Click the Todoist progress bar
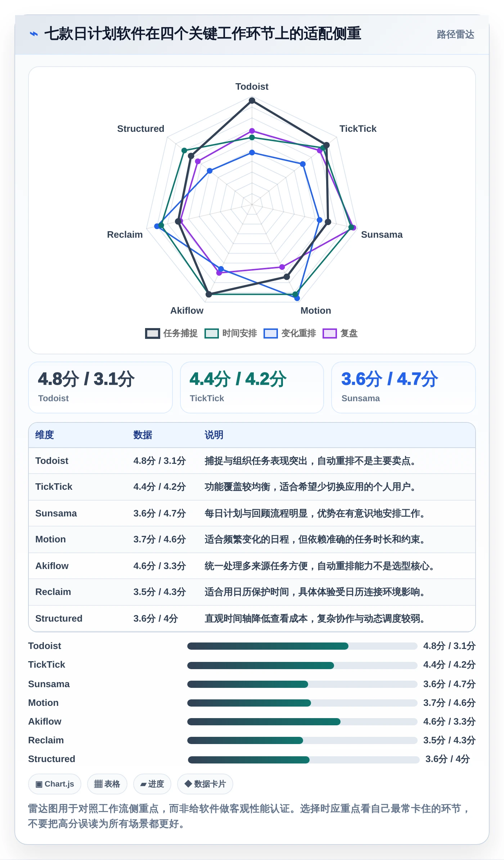Image resolution: width=504 pixels, height=860 pixels. (x=302, y=646)
